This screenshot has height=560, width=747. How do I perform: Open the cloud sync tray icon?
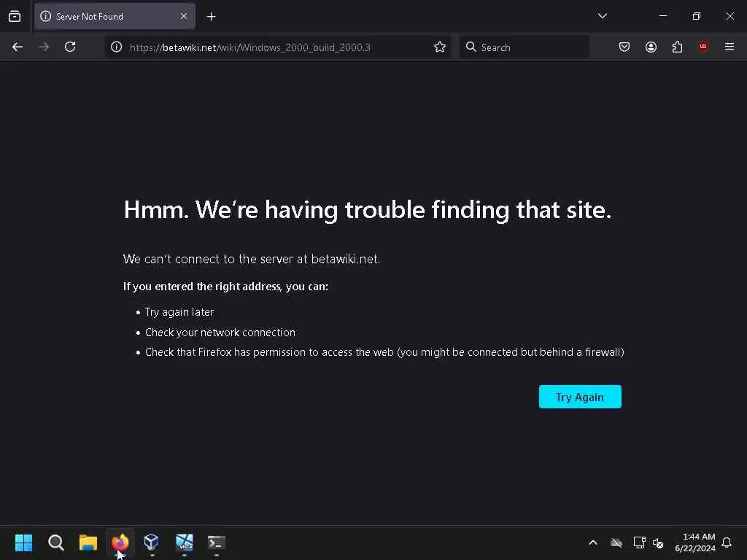click(x=616, y=542)
